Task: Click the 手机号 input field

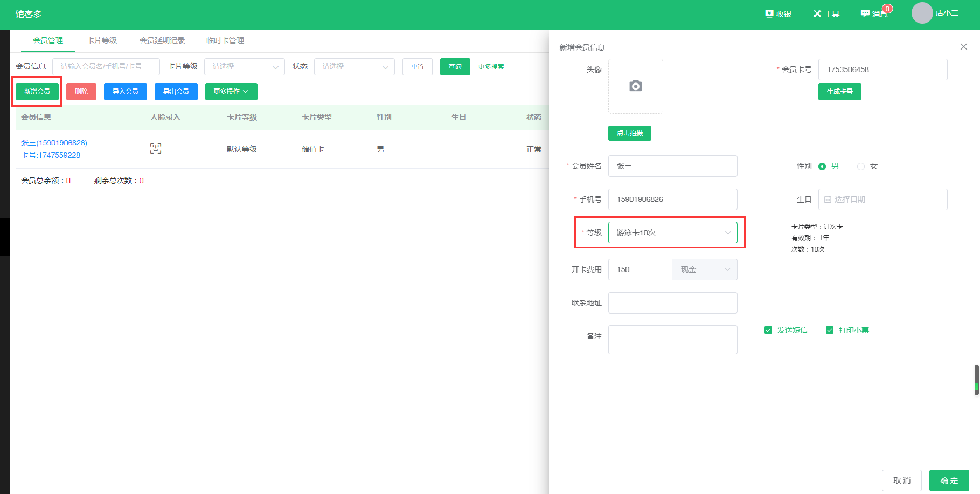Action: click(673, 199)
